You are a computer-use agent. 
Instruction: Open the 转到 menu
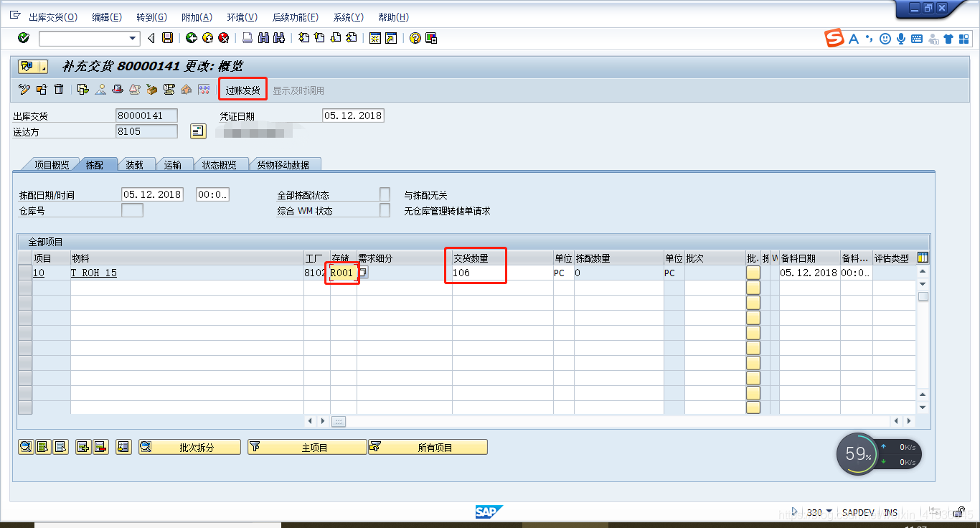coord(151,17)
